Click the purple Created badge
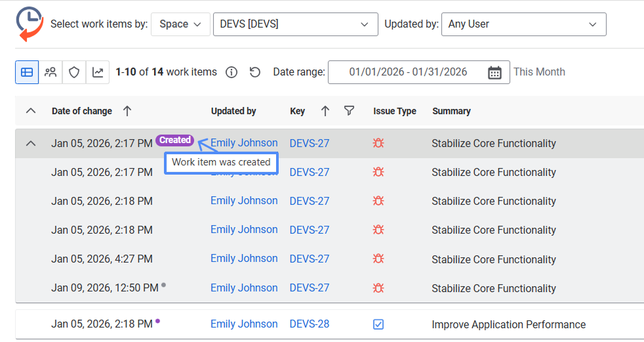This screenshot has width=644, height=342. tap(175, 140)
